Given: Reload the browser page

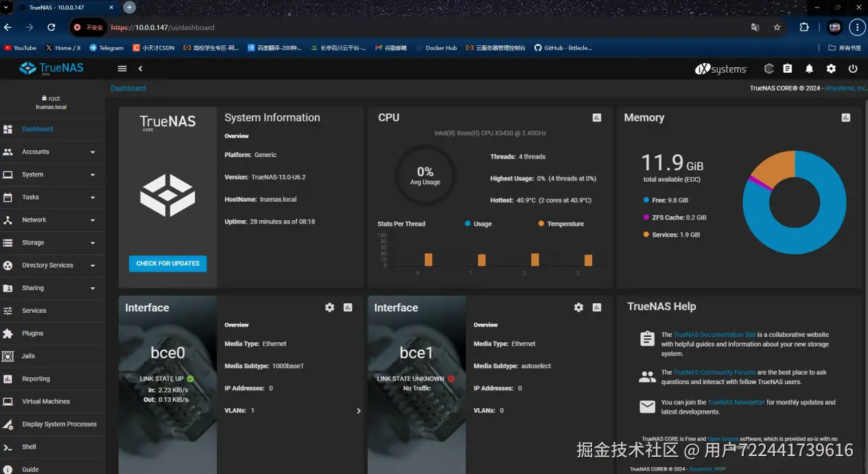Looking at the screenshot, I should (51, 27).
